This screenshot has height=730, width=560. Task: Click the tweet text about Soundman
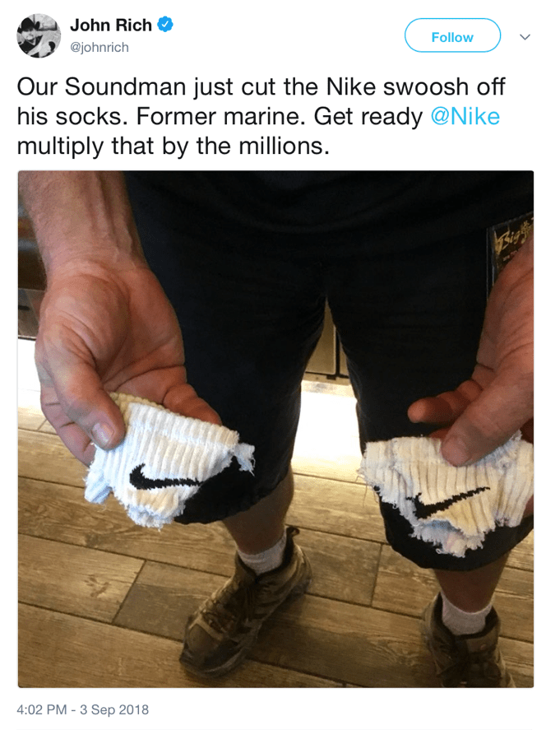[261, 116]
